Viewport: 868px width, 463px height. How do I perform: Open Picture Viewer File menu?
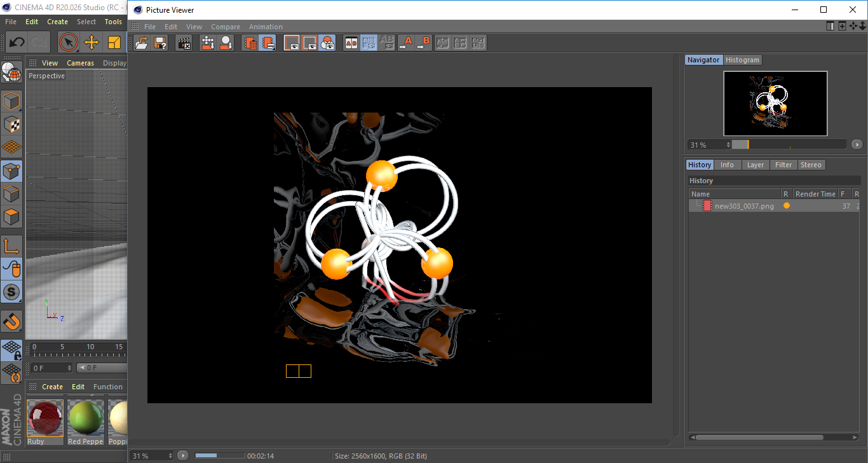coord(150,27)
